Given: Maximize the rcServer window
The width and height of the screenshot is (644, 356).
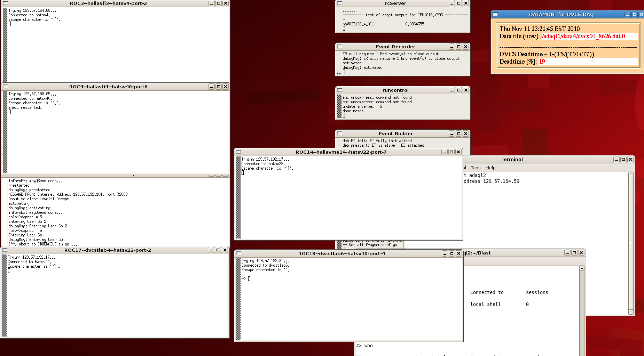Looking at the screenshot, I should click(x=459, y=3).
